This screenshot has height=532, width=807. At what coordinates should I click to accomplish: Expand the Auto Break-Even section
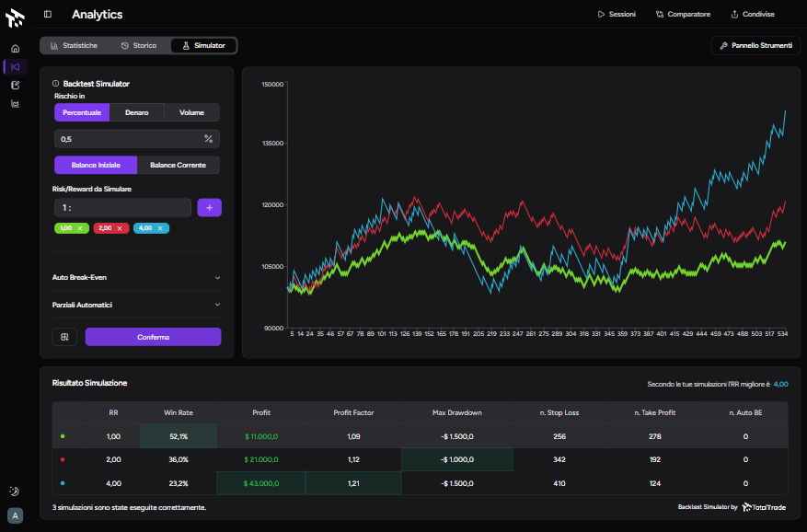pyautogui.click(x=136, y=278)
